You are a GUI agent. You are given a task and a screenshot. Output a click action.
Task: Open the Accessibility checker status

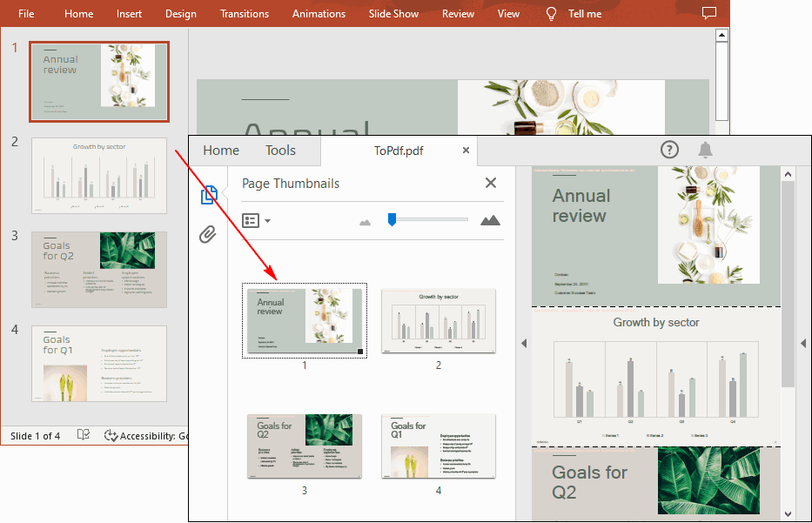145,436
